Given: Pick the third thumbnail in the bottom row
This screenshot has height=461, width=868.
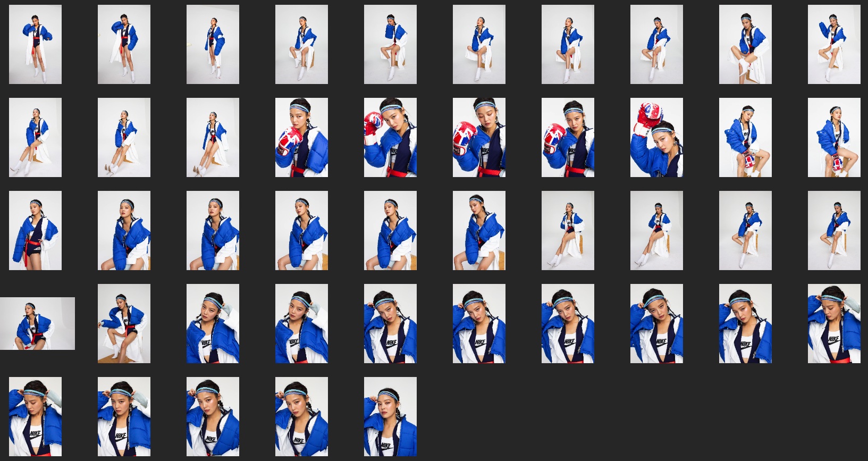Looking at the screenshot, I should point(213,417).
